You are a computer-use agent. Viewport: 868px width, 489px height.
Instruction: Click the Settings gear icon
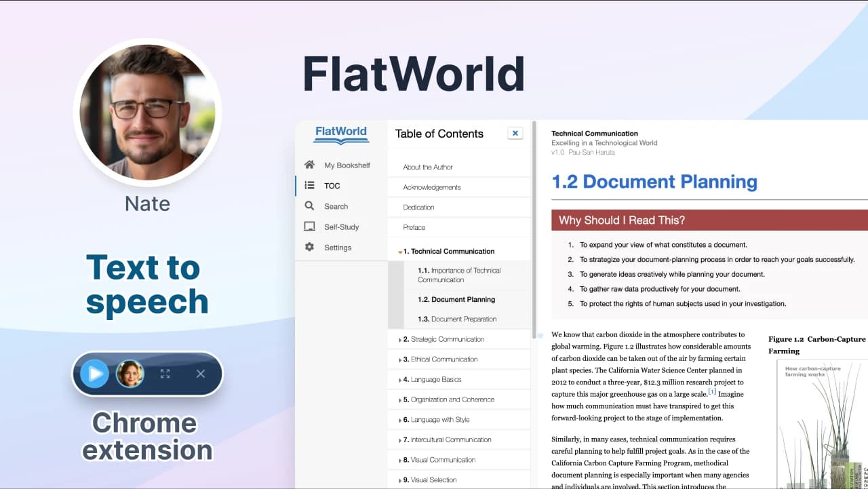(x=309, y=248)
